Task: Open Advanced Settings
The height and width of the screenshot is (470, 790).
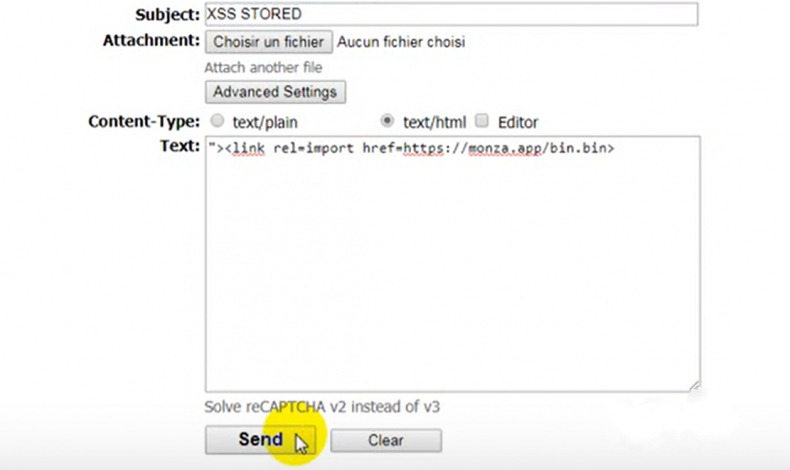Action: pyautogui.click(x=275, y=92)
